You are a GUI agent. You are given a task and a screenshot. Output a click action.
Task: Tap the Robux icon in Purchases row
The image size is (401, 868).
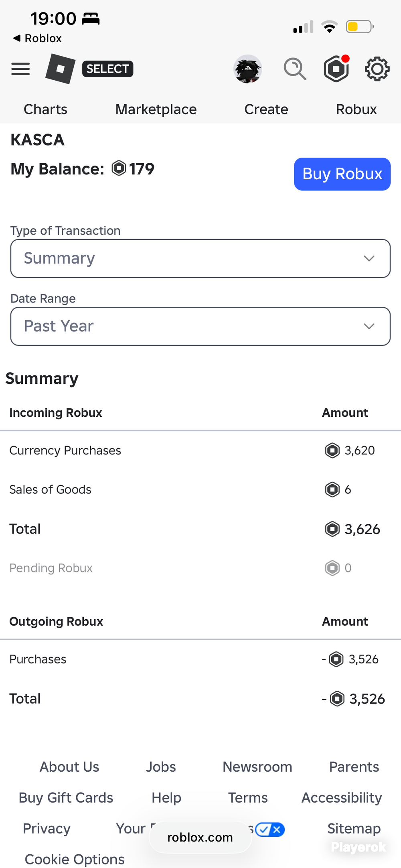pos(336,659)
